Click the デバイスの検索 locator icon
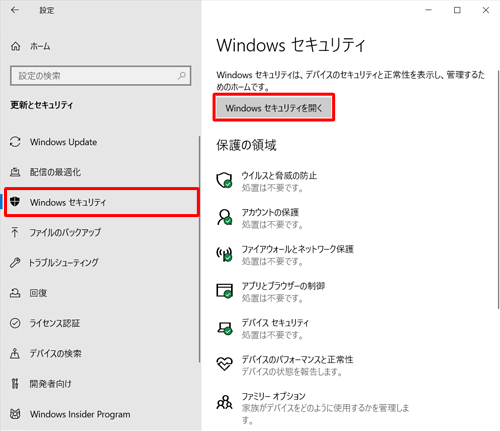Viewport: 500px width, 431px height. [x=15, y=353]
